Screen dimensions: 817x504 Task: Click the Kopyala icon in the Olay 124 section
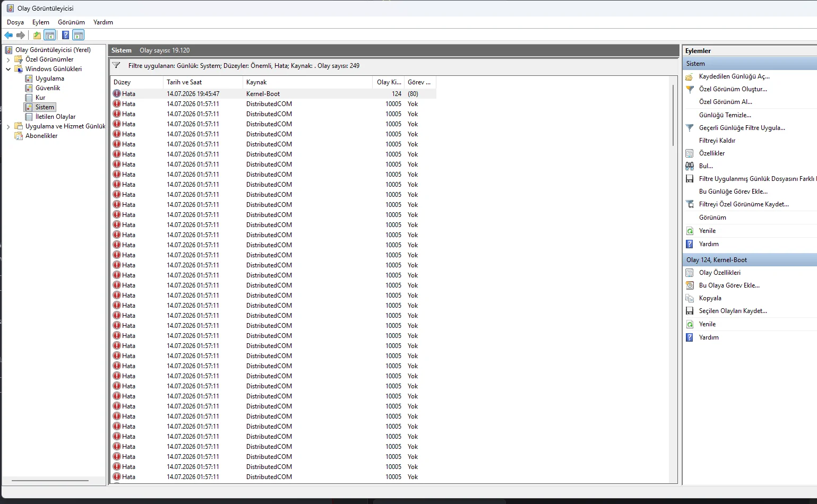coord(690,298)
